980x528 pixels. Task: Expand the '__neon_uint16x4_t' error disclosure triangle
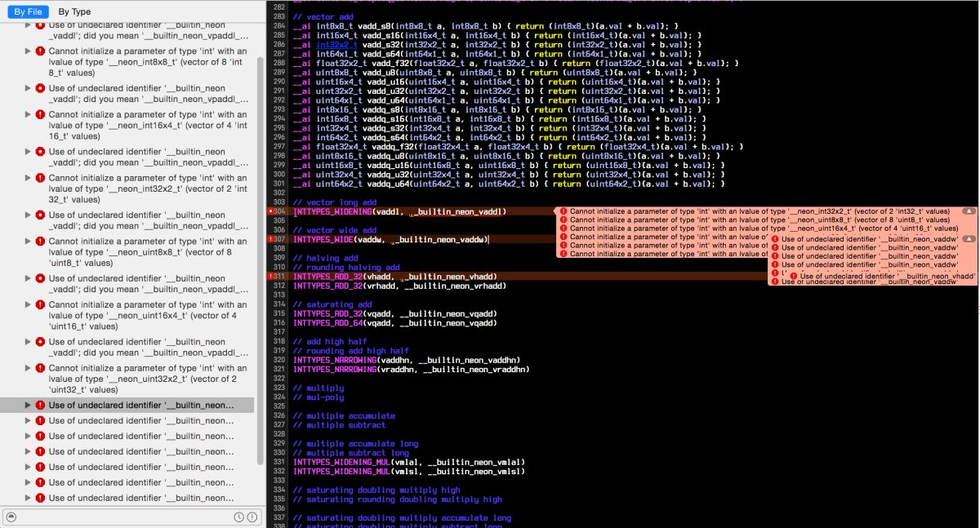(29, 304)
